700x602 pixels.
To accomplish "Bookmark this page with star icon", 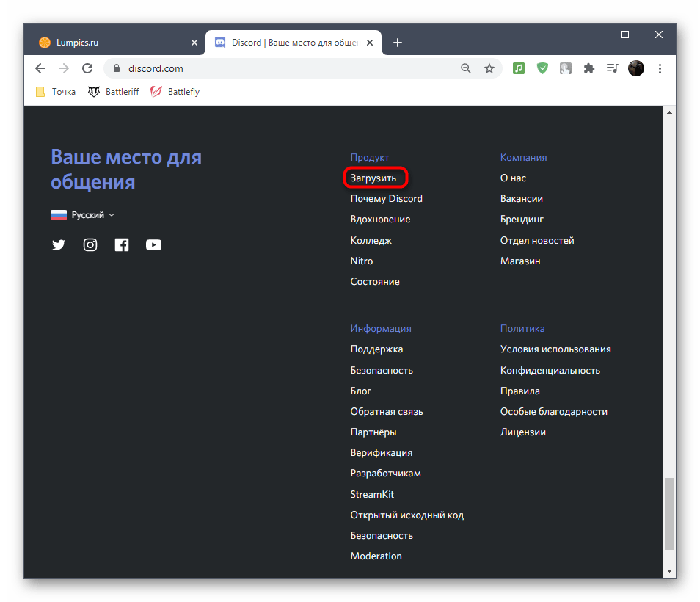I will [489, 68].
